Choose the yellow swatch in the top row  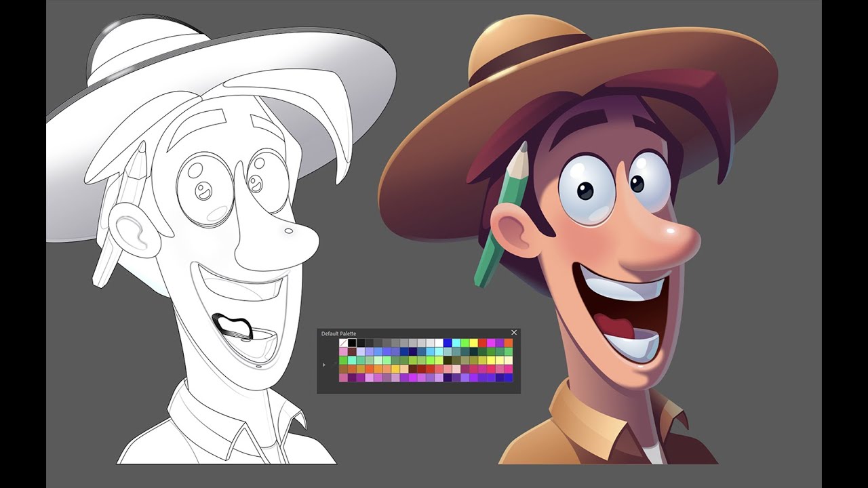(x=474, y=343)
